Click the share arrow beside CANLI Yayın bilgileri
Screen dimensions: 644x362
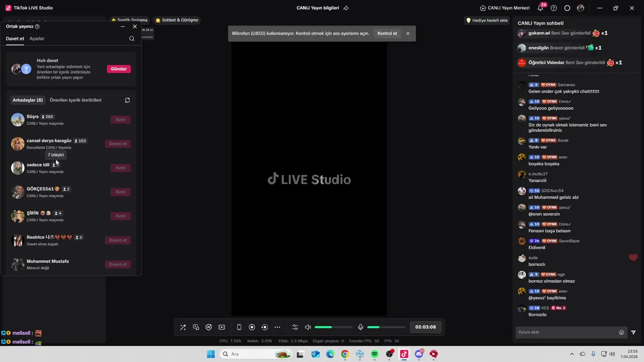pos(346,8)
